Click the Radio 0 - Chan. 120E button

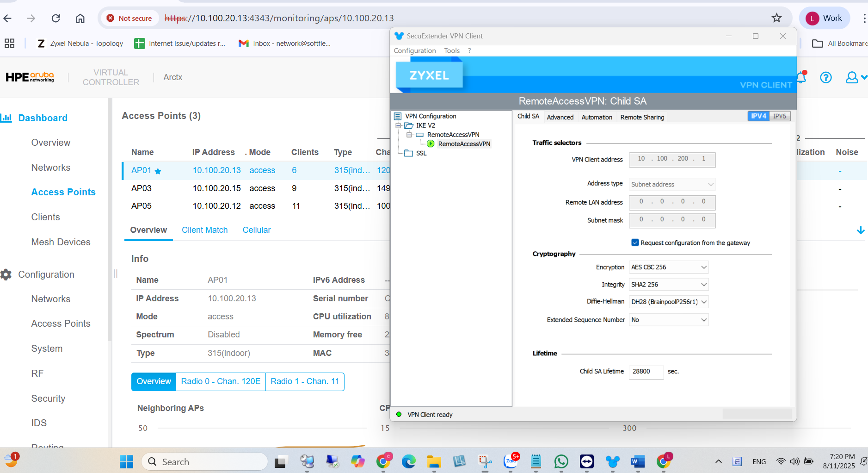pos(221,381)
